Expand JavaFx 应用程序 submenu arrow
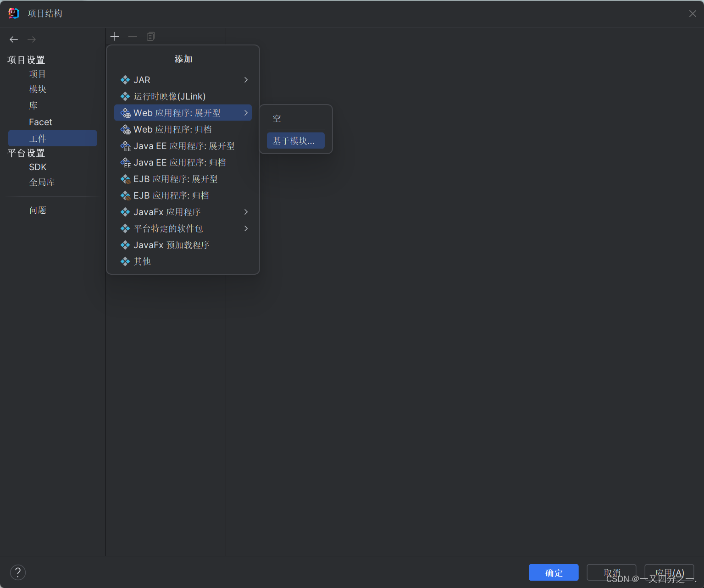Viewport: 704px width, 588px height. [x=246, y=212]
